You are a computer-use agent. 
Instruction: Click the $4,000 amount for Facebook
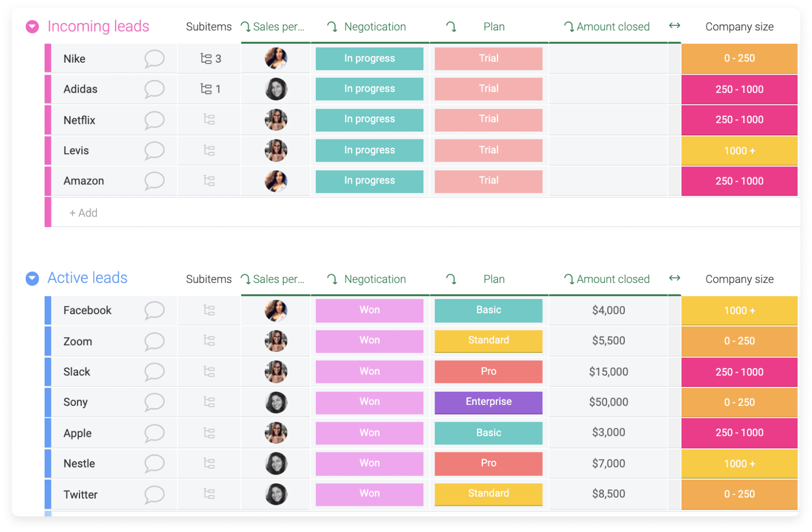[608, 310]
